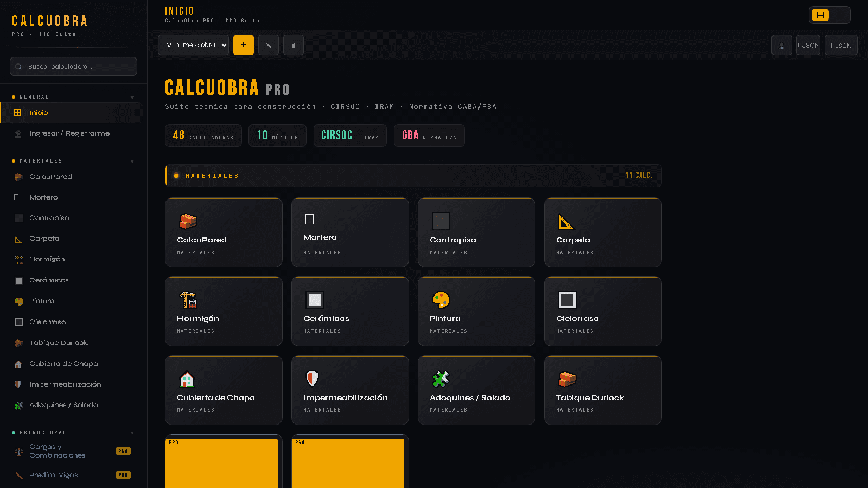This screenshot has width=868, height=488.
Task: Click the GBA Normativa badge
Action: tap(429, 136)
